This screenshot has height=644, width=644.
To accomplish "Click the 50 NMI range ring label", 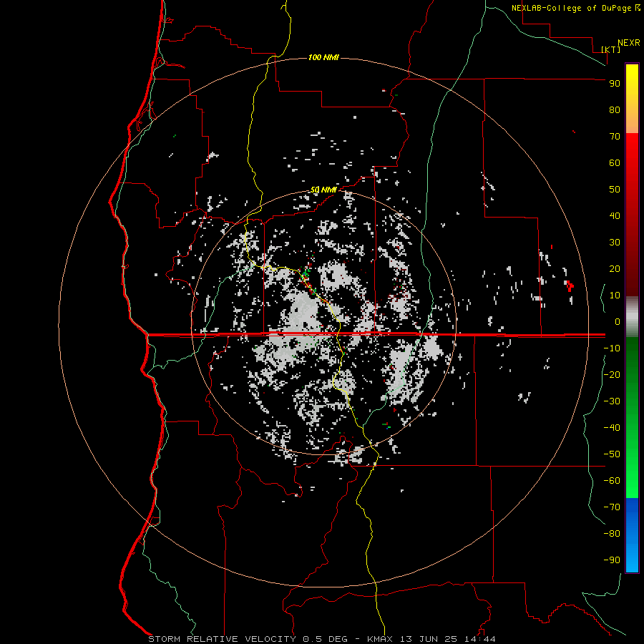I will pyautogui.click(x=323, y=190).
